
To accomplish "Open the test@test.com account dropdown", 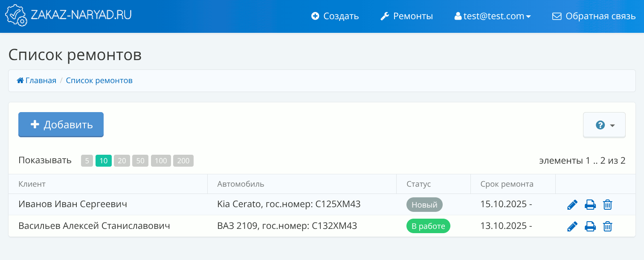I will [493, 16].
